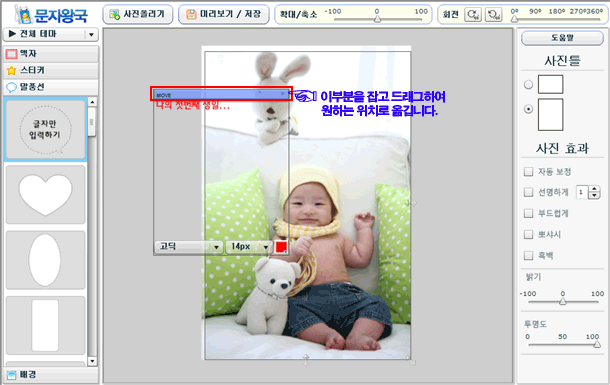Click the landscape frame preview box

(x=550, y=84)
